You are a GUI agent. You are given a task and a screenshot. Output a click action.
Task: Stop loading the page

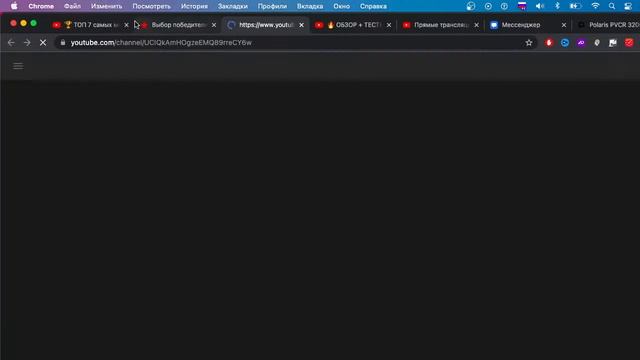click(x=43, y=42)
